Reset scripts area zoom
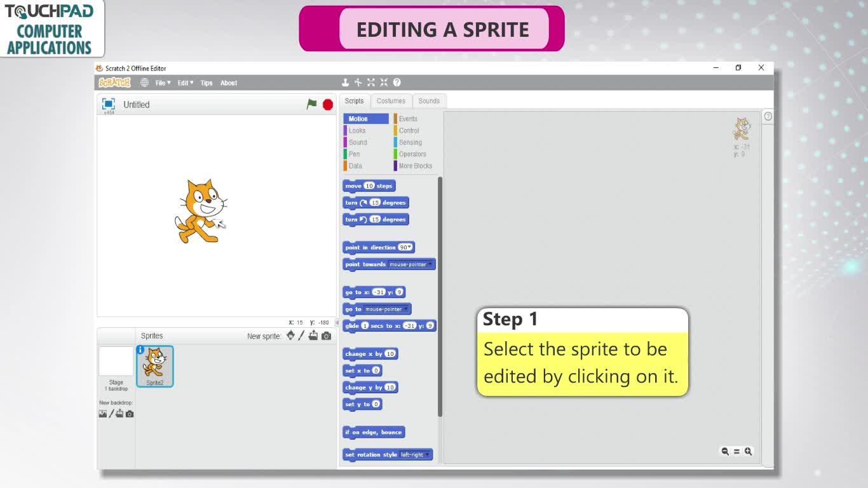The image size is (868, 488). [x=736, y=451]
